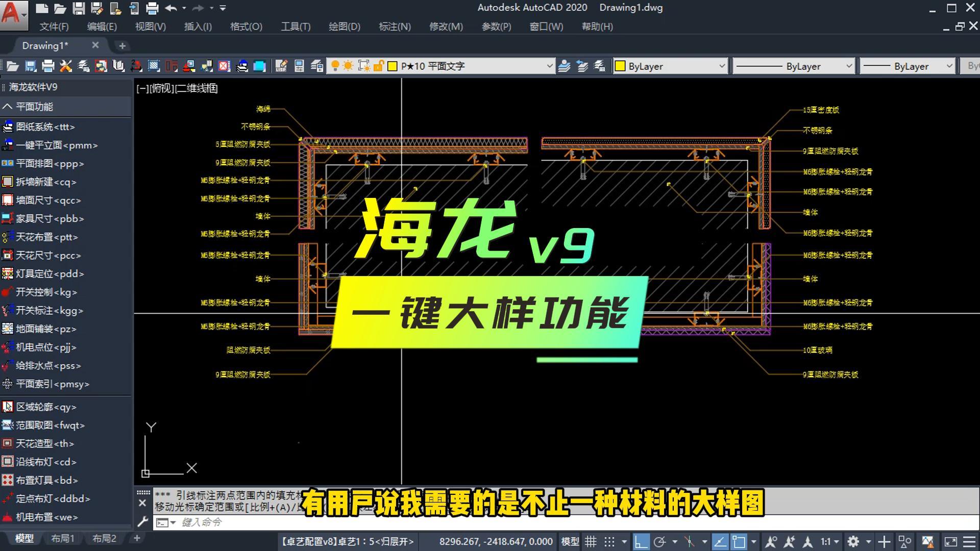This screenshot has width=980, height=551.
Task: Click Save icon in quick access toolbar
Action: [79, 8]
